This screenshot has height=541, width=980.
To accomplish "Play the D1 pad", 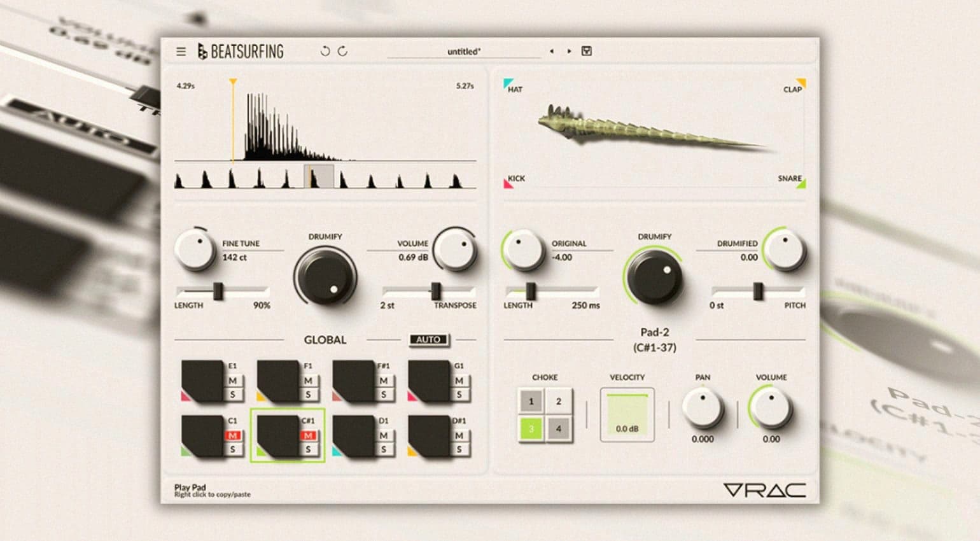I will coord(354,436).
